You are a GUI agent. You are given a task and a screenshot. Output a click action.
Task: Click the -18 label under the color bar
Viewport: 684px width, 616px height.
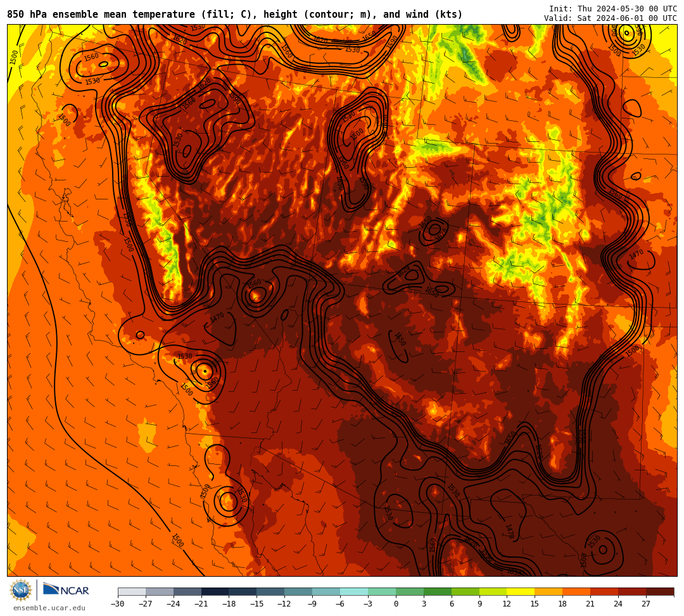point(229,604)
